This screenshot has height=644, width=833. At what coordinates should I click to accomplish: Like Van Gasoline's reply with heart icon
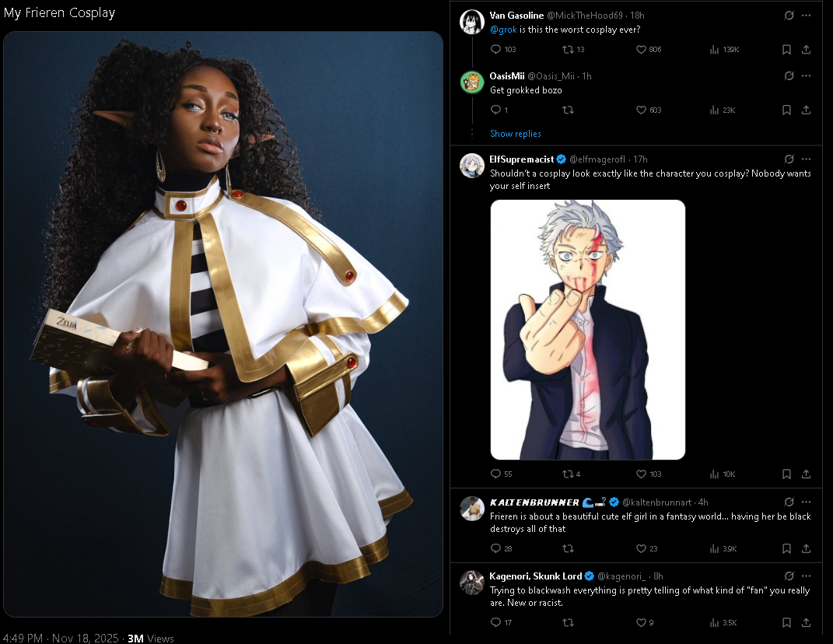(x=641, y=50)
